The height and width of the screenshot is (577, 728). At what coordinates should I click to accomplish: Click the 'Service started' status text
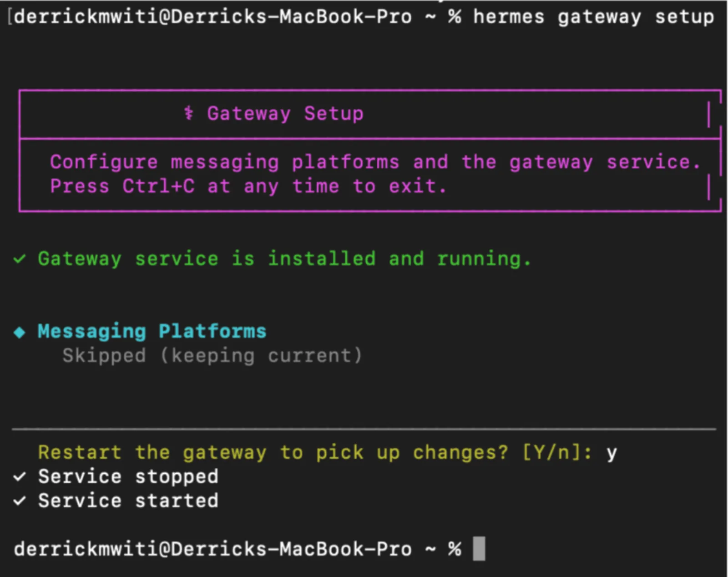[128, 501]
